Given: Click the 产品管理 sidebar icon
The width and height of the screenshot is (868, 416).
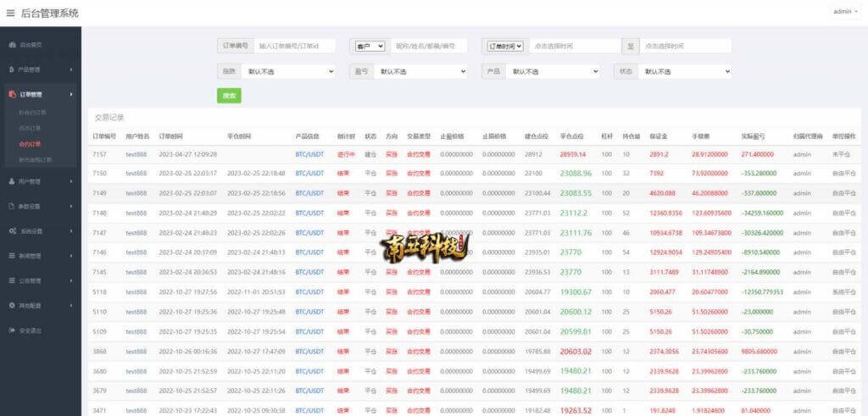Looking at the screenshot, I should click(12, 69).
